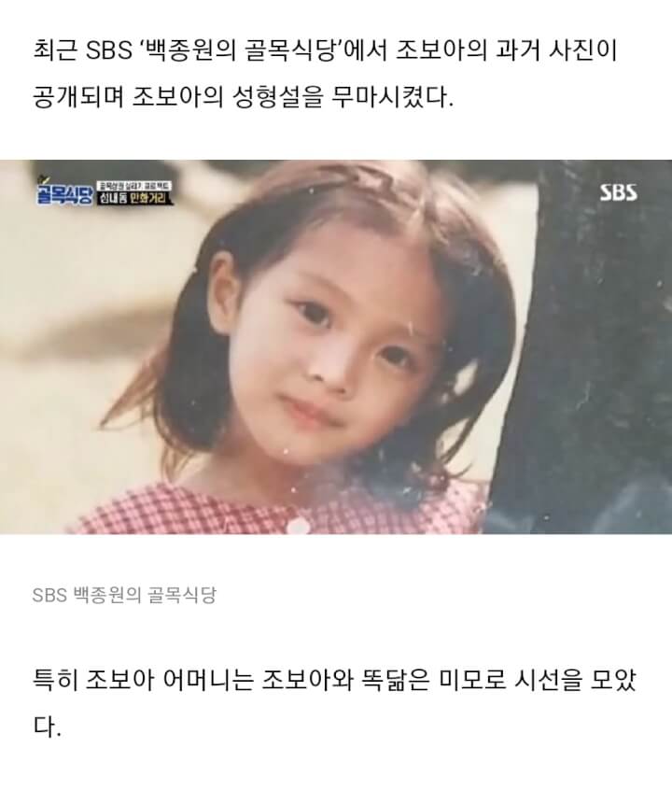Click the word 어머니는 in the last paragraph
Viewport: 672px width, 804px height.
207,681
